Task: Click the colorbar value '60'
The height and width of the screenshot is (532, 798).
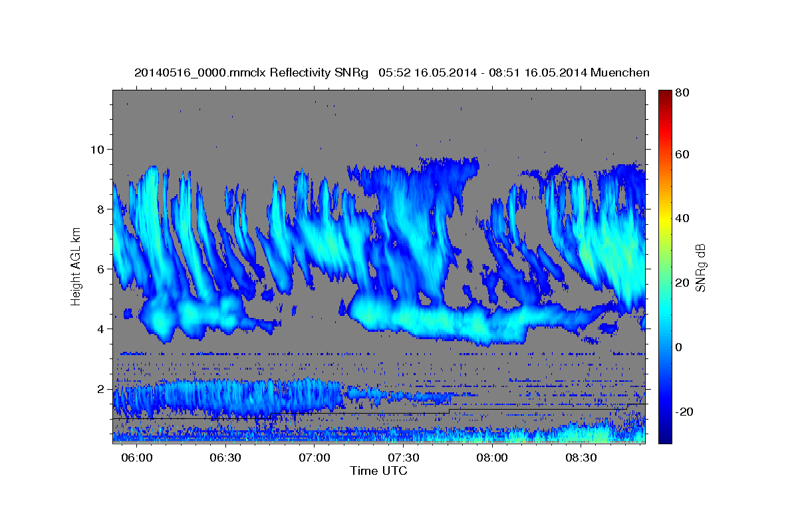Action: pos(683,154)
